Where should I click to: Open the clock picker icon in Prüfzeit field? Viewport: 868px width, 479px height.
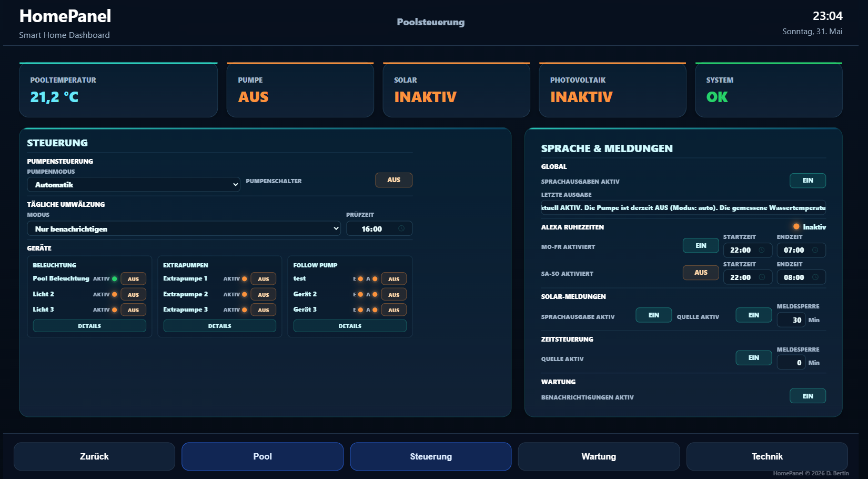point(401,228)
